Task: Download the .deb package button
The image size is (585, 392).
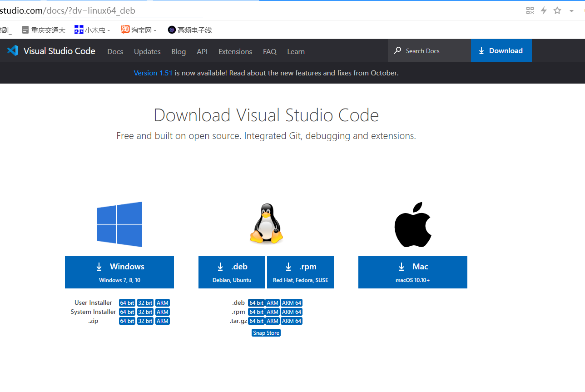Action: click(x=232, y=272)
